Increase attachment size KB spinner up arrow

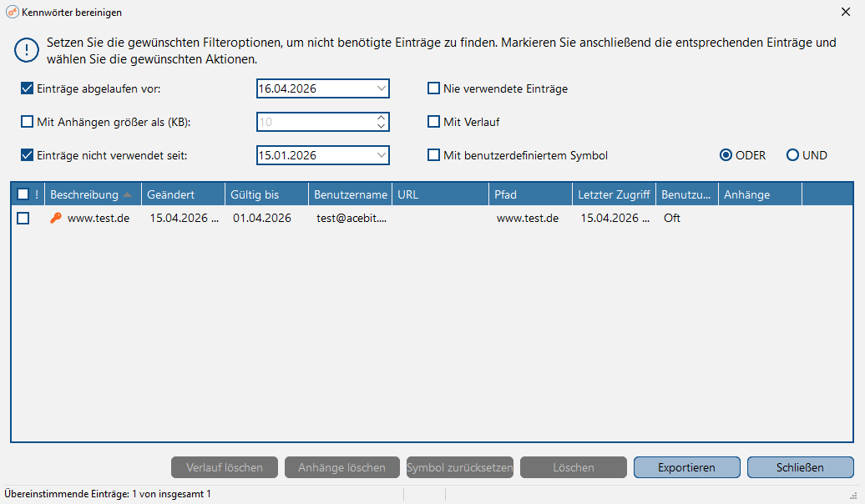pos(382,118)
